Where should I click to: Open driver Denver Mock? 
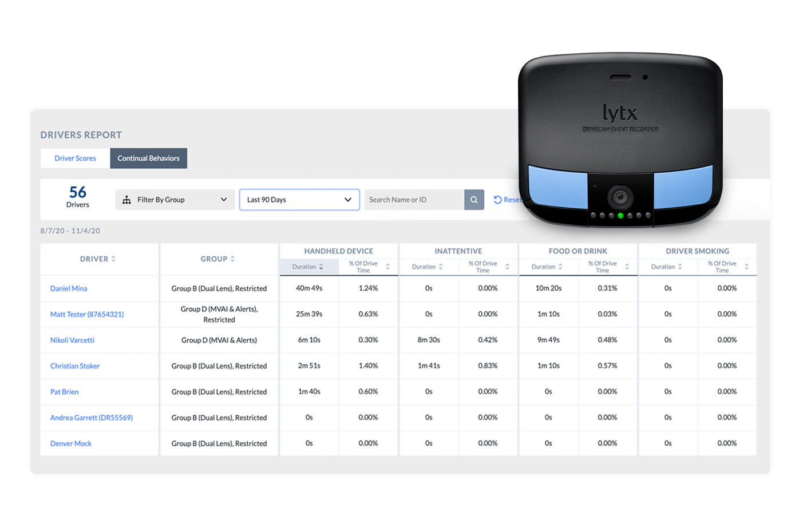coord(71,443)
